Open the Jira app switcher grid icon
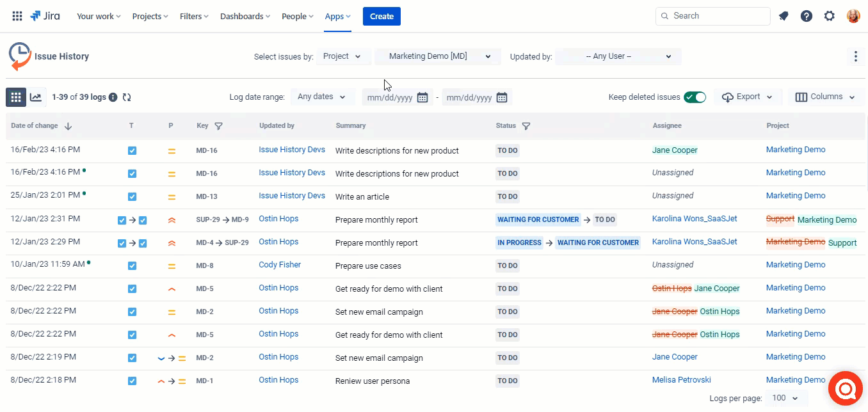Screen dimensions: 868x412 pos(17,16)
